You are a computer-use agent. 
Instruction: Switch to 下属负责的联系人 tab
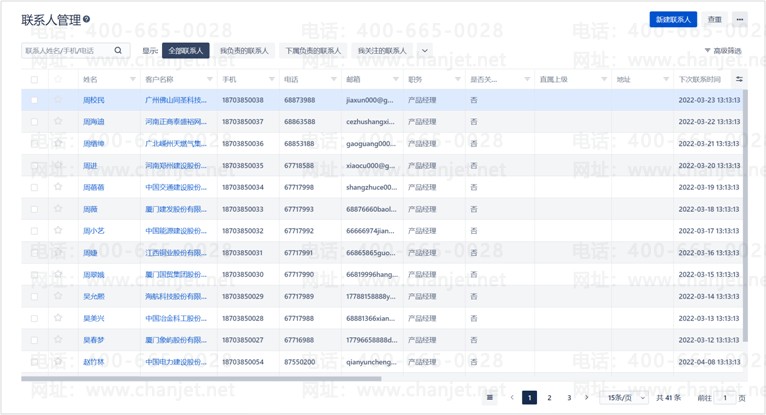pyautogui.click(x=313, y=50)
